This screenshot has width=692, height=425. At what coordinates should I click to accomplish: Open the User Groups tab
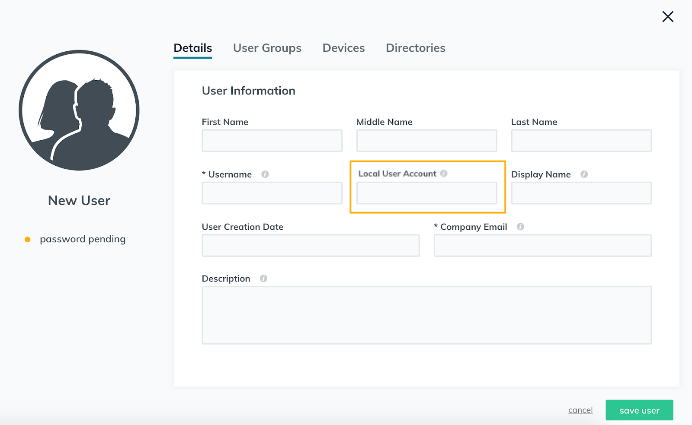[x=267, y=48]
